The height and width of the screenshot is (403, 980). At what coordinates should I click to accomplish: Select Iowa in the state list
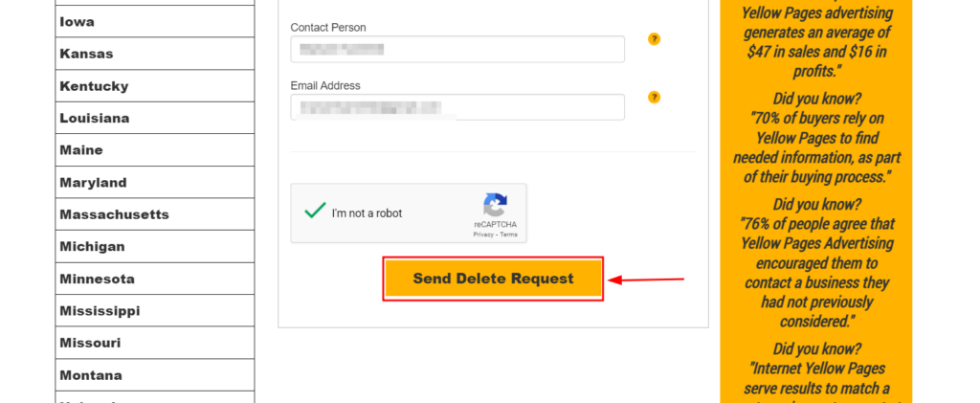[x=155, y=22]
